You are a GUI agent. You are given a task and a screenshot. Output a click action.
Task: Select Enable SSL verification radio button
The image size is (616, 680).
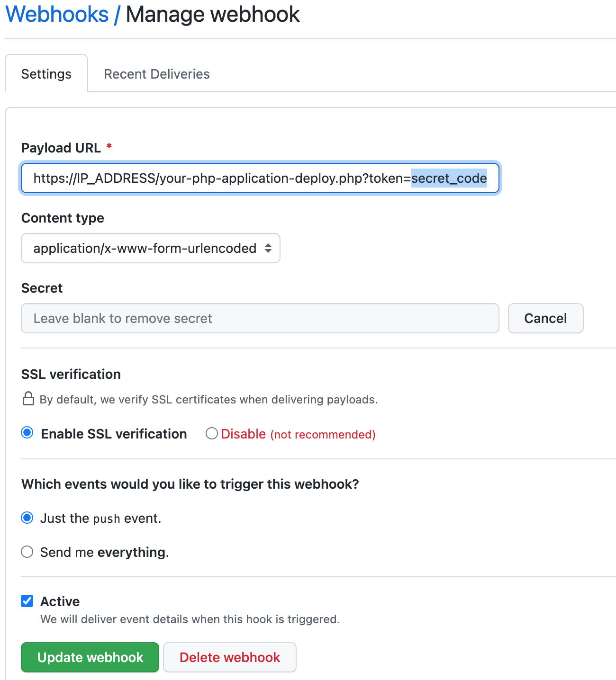point(27,433)
